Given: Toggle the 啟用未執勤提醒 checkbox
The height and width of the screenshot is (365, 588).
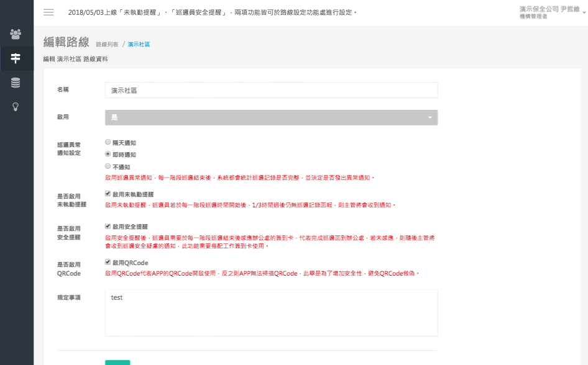Looking at the screenshot, I should pos(108,193).
